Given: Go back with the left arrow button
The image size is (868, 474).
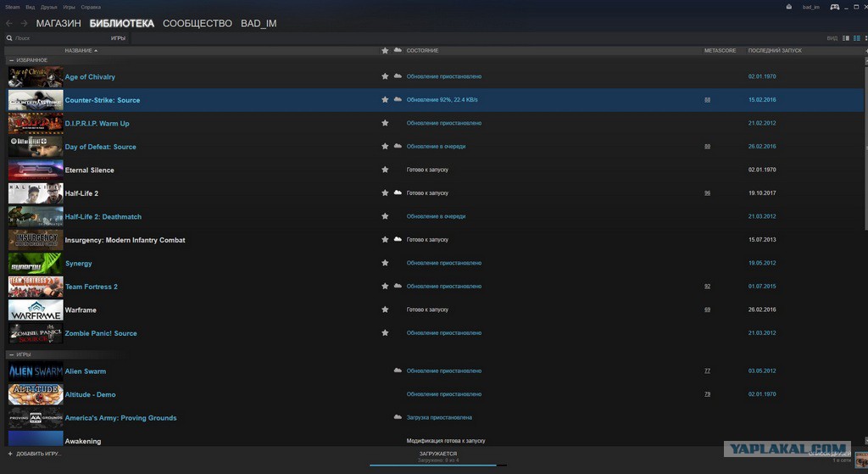Looking at the screenshot, I should (8, 23).
